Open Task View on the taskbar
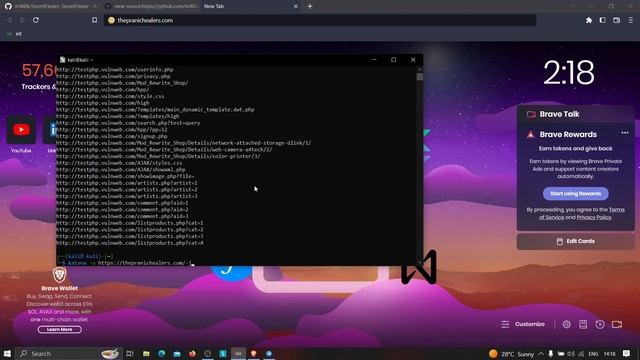 pos(130,353)
